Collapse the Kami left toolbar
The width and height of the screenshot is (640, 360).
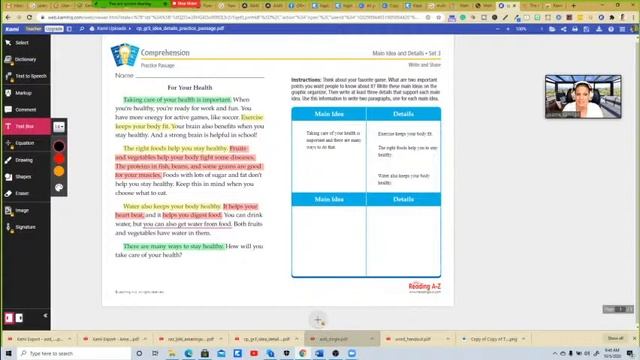(45, 316)
